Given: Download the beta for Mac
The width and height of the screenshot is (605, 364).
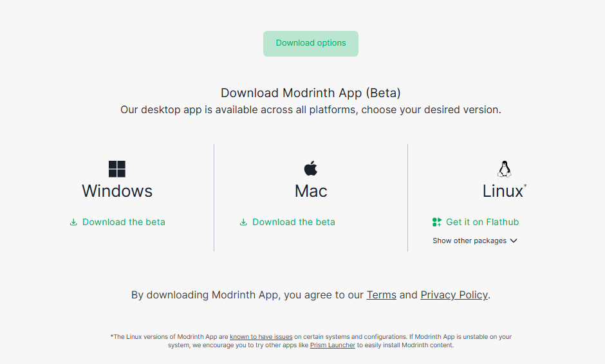Looking at the screenshot, I should pyautogui.click(x=288, y=222).
